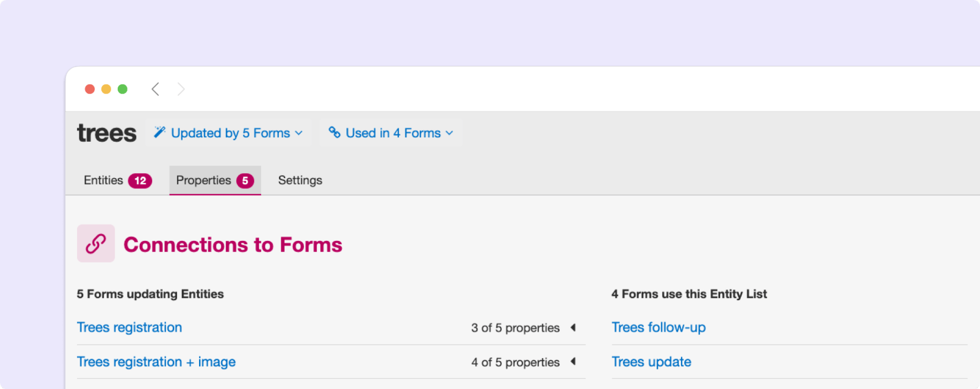Click the browser back arrow
The image size is (980, 389).
coord(155,89)
